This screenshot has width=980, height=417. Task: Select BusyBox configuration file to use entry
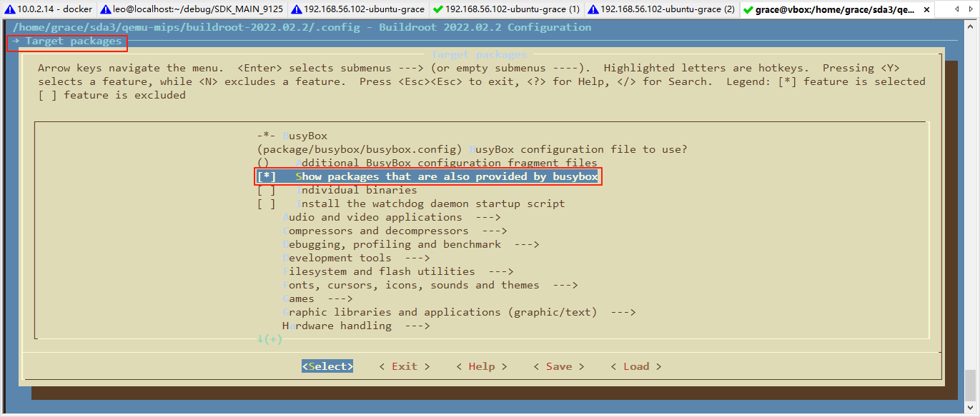pyautogui.click(x=472, y=149)
